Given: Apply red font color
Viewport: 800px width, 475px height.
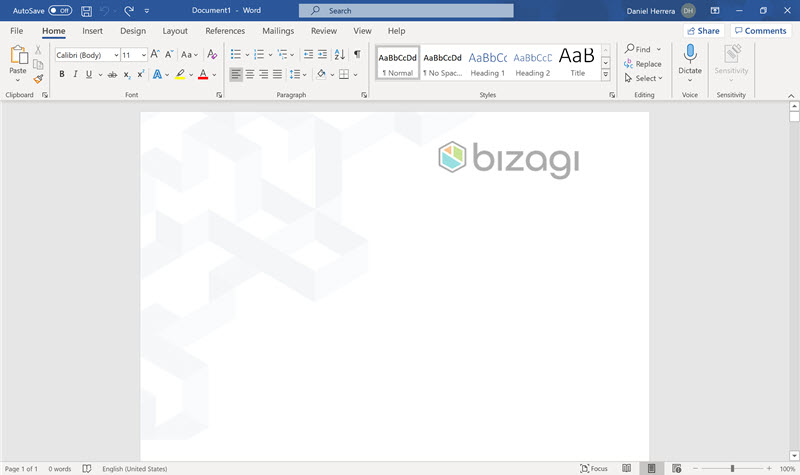Looking at the screenshot, I should click(x=203, y=74).
